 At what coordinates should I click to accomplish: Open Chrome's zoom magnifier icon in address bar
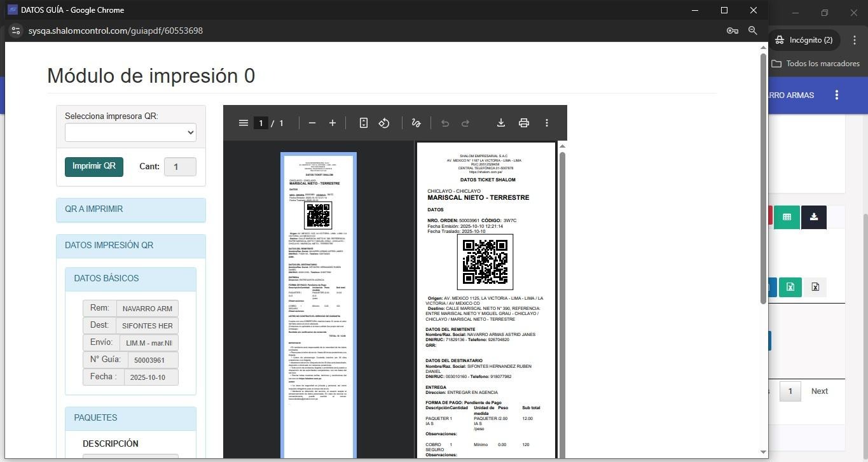(753, 31)
